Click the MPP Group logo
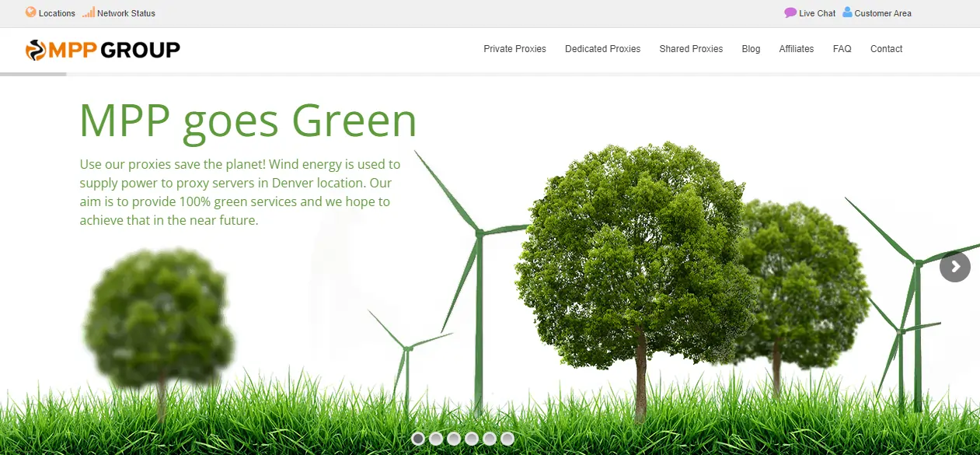The width and height of the screenshot is (980, 455). pyautogui.click(x=103, y=50)
